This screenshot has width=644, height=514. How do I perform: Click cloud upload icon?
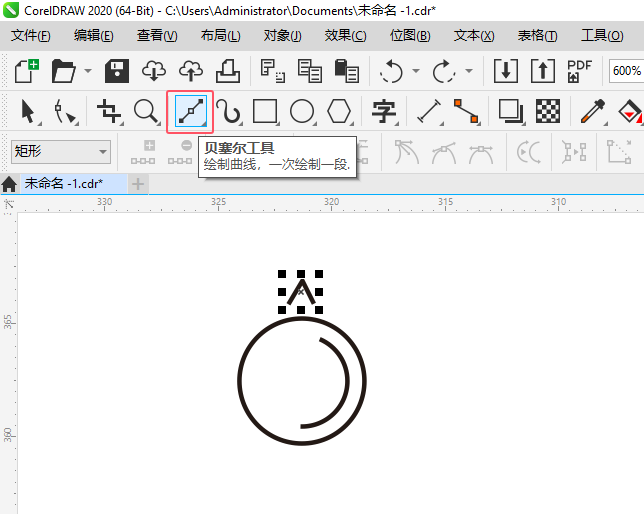pos(191,71)
